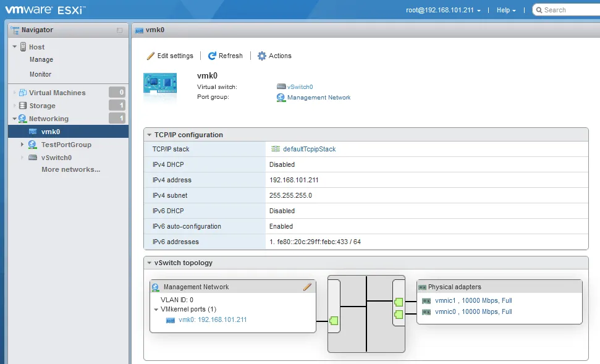
Task: Expand the TestPortGroup tree node
Action: (22, 145)
